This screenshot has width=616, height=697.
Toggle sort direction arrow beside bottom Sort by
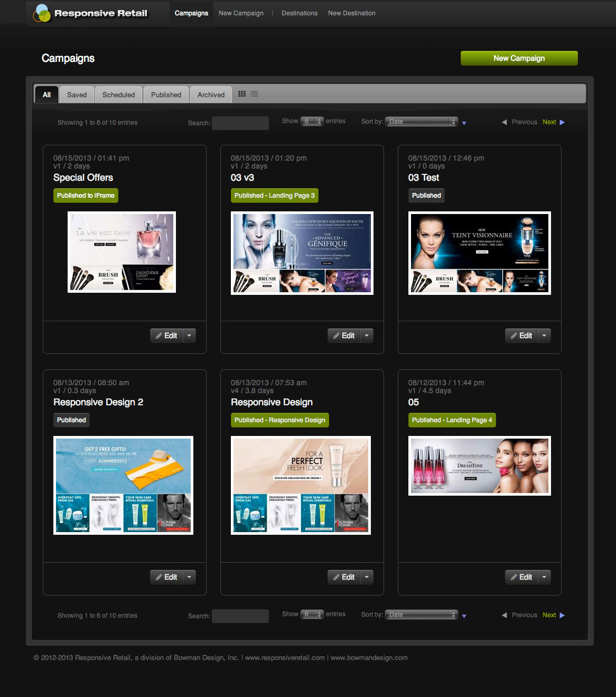(464, 616)
